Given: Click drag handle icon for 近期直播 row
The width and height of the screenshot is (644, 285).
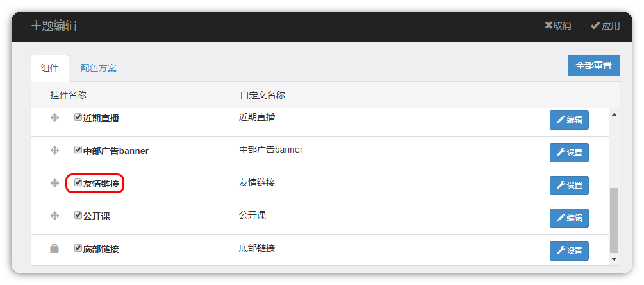Looking at the screenshot, I should 54,117.
